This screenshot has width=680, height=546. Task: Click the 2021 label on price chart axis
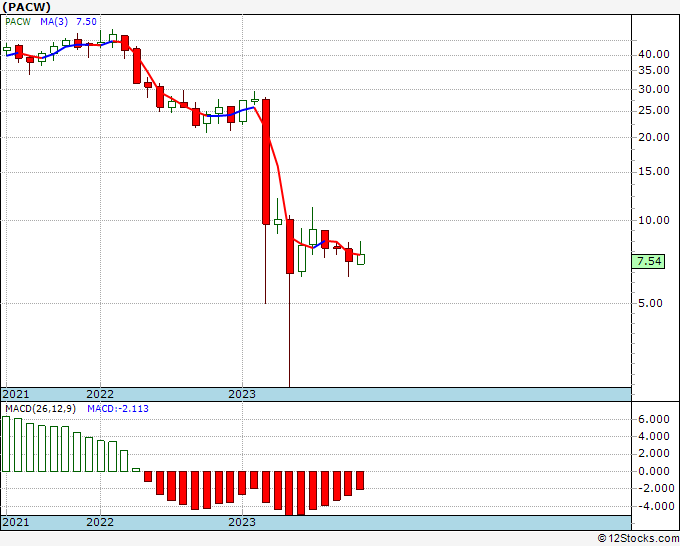click(16, 394)
